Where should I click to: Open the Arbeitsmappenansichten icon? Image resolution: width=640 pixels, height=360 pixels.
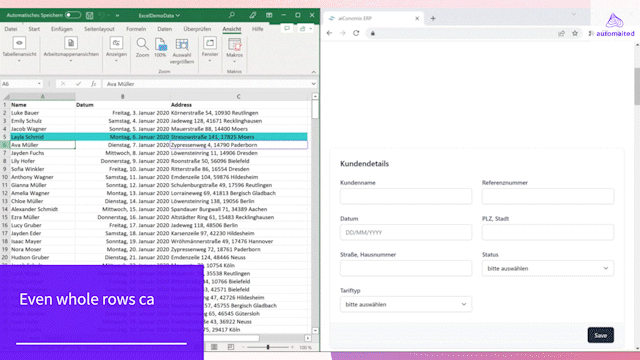(x=71, y=43)
